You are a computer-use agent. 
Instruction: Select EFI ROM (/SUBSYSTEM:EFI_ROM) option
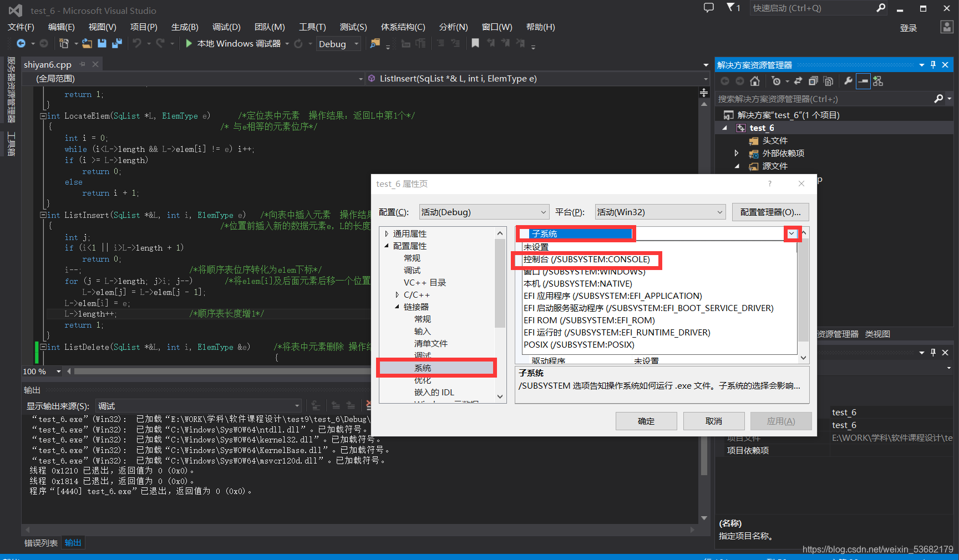(589, 320)
